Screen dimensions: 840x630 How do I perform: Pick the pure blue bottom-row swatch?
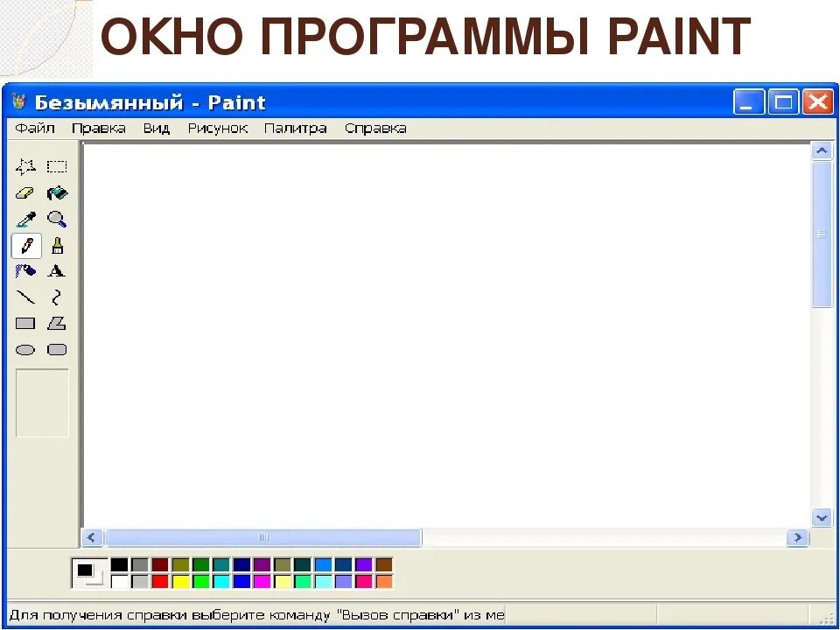[241, 581]
